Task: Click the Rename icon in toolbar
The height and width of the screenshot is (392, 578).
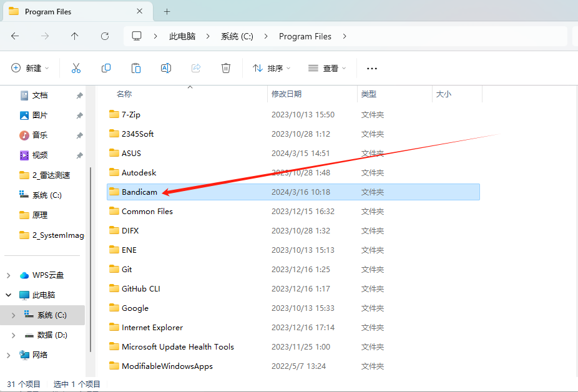Action: coord(166,68)
